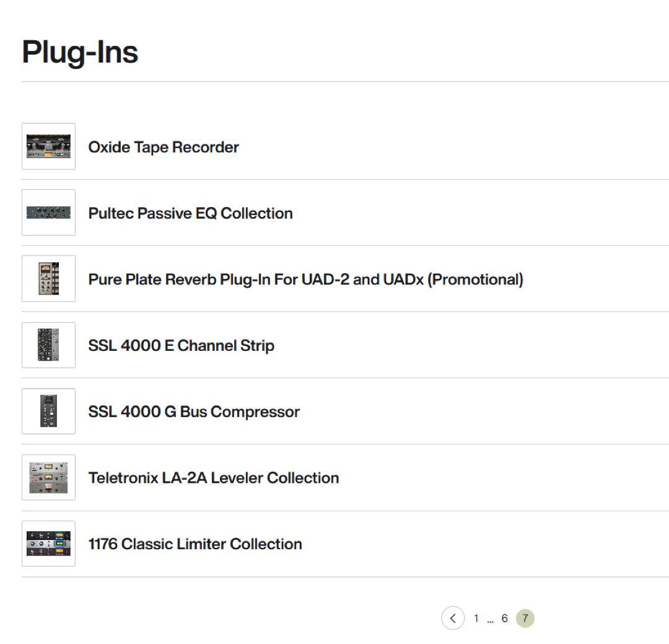The height and width of the screenshot is (644, 669).
Task: Open Pure Plate Reverb Plug-In promotional link
Action: click(305, 280)
